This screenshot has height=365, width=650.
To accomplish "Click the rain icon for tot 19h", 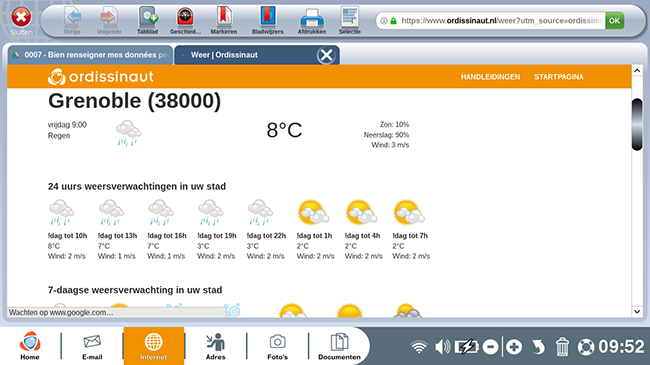I will (x=211, y=212).
